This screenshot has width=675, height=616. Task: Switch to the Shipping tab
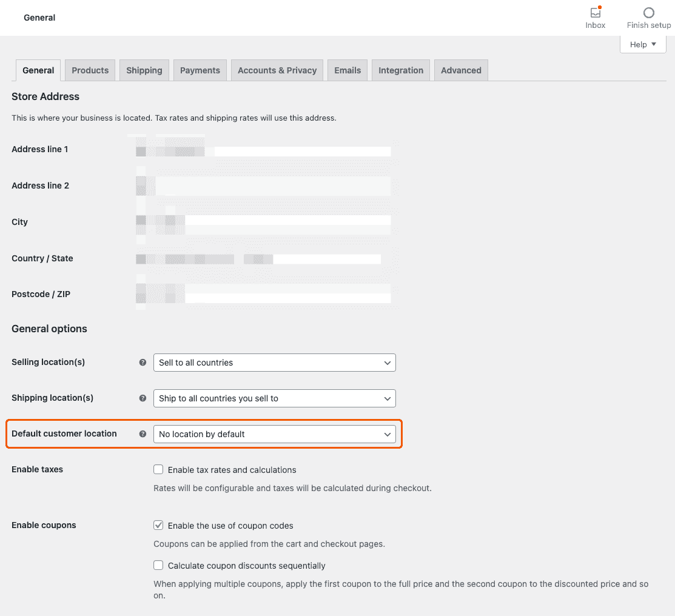144,70
